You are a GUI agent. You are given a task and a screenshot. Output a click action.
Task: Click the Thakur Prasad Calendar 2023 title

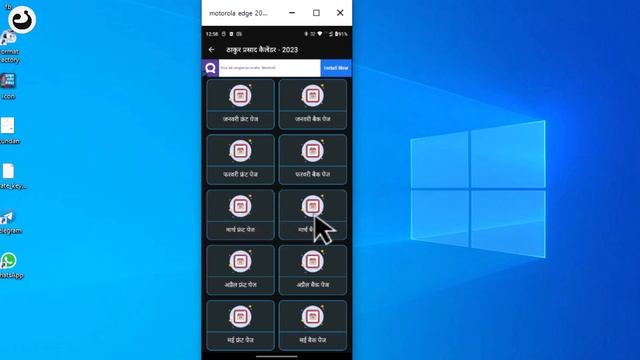[262, 50]
